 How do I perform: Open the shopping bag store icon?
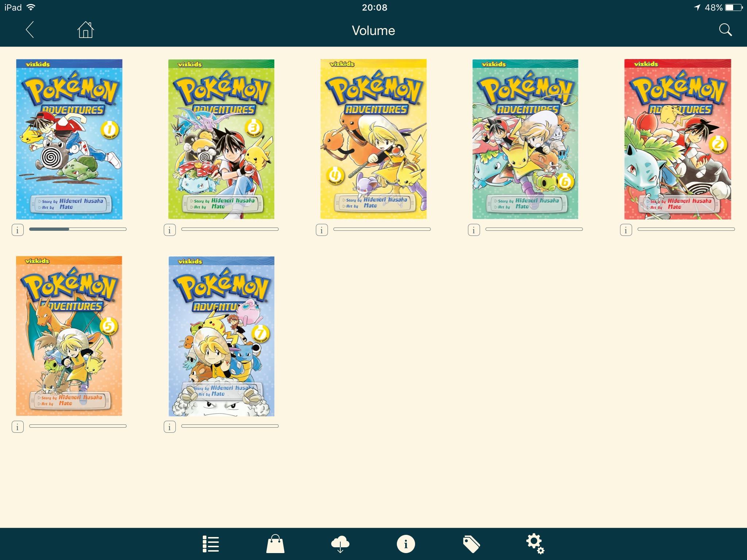click(x=275, y=544)
